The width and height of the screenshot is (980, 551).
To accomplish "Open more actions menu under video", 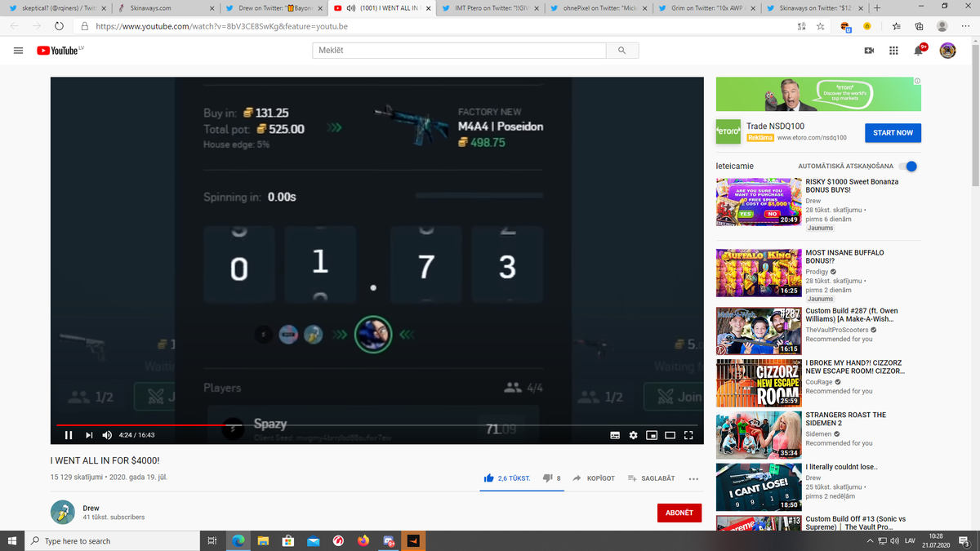I will tap(693, 478).
